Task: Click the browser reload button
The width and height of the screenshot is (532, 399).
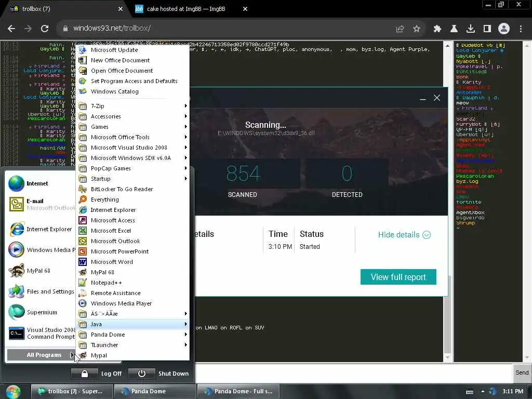Action: (45, 29)
